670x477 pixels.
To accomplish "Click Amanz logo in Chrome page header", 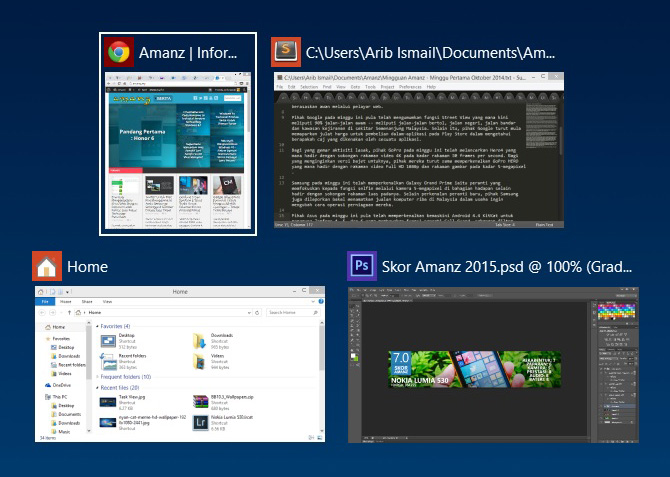I will click(x=132, y=99).
